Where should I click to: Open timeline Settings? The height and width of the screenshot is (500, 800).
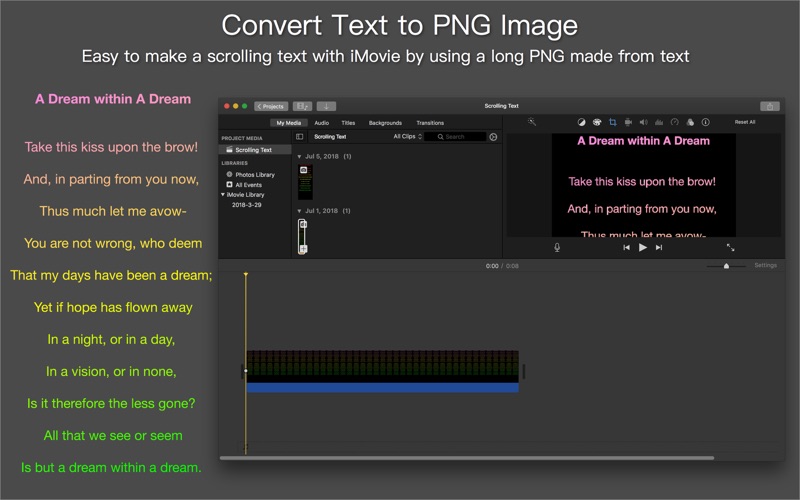click(x=765, y=265)
